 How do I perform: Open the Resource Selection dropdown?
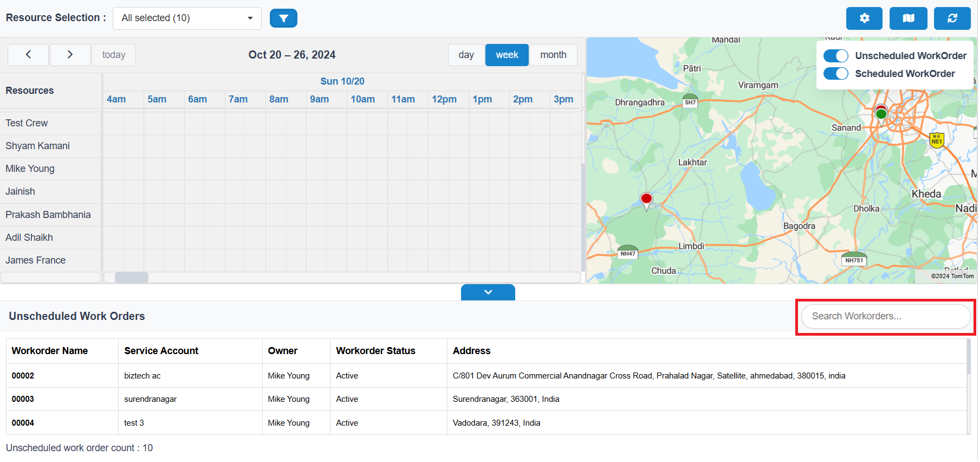coord(187,18)
